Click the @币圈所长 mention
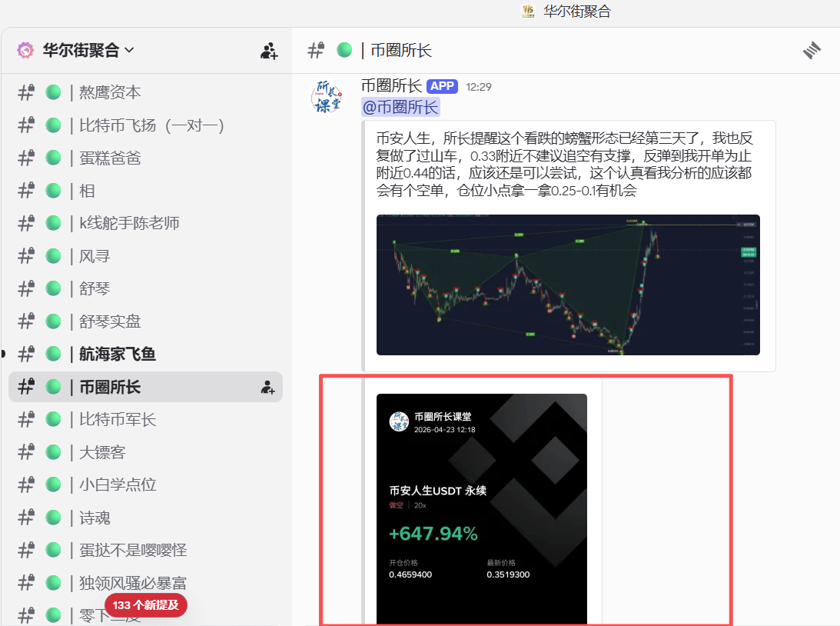This screenshot has height=626, width=840. tap(400, 107)
